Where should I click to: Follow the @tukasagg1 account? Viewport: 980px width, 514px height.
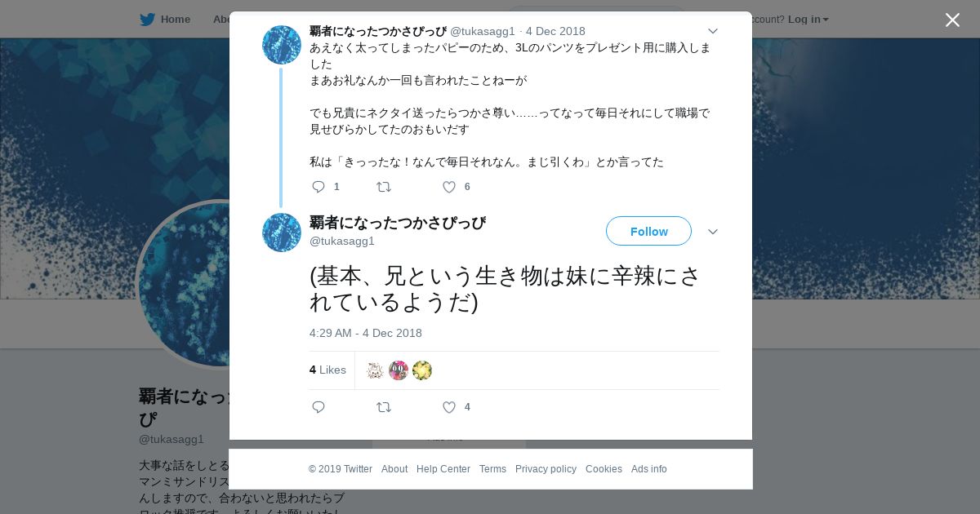click(648, 231)
